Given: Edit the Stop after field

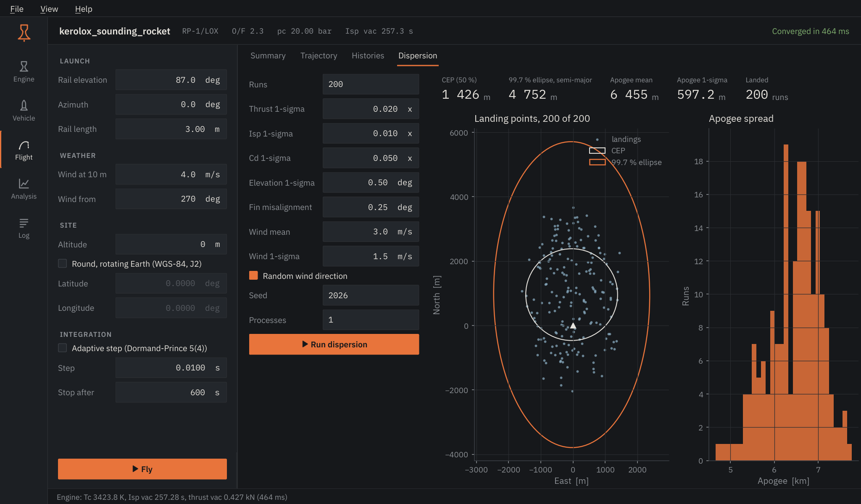Looking at the screenshot, I should click(171, 392).
